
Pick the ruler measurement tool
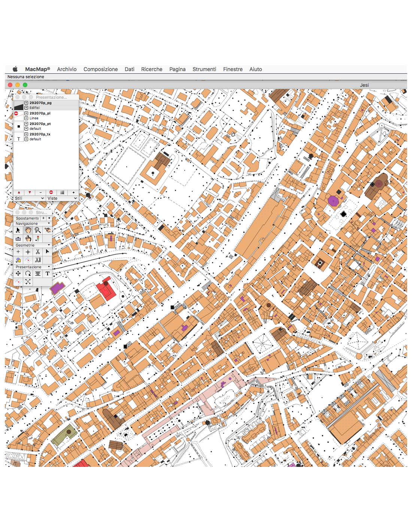tap(18, 238)
